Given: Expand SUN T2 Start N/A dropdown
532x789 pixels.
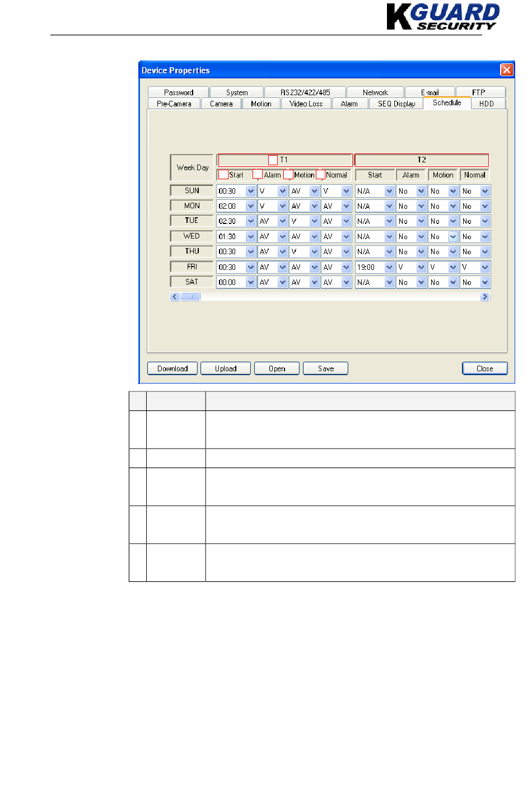Looking at the screenshot, I should click(389, 191).
